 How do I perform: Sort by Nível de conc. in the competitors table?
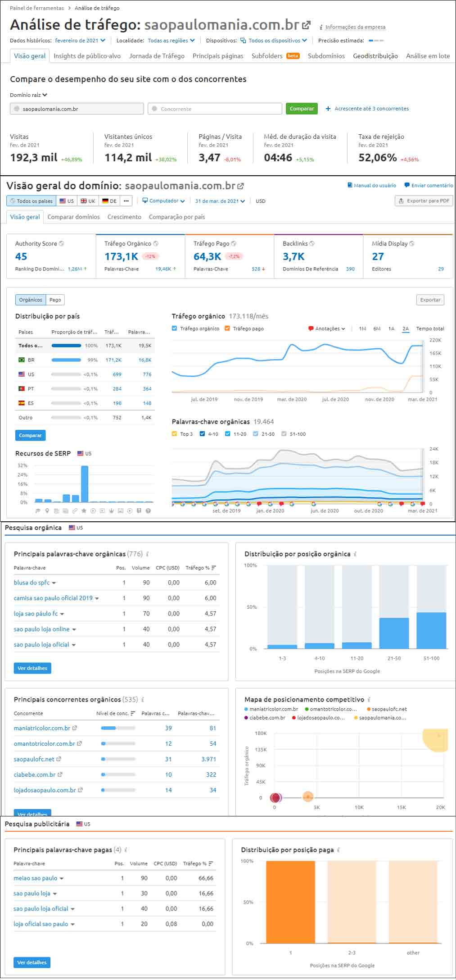(116, 714)
